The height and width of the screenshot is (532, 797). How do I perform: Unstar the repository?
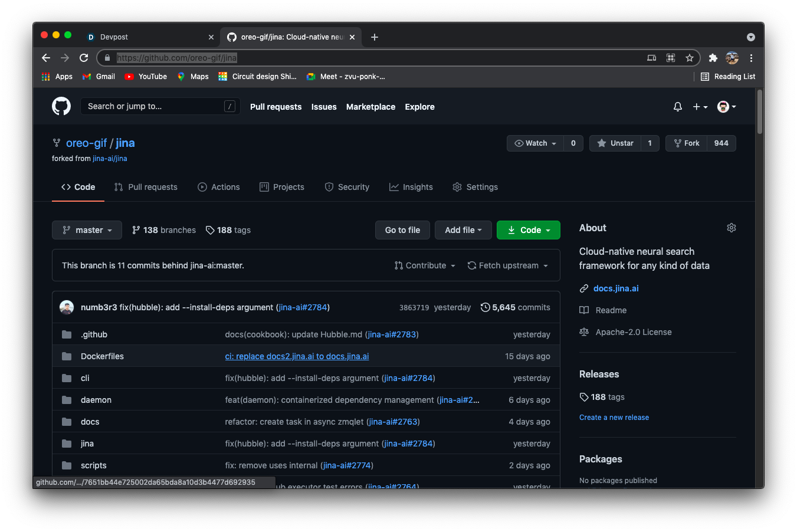tap(615, 143)
